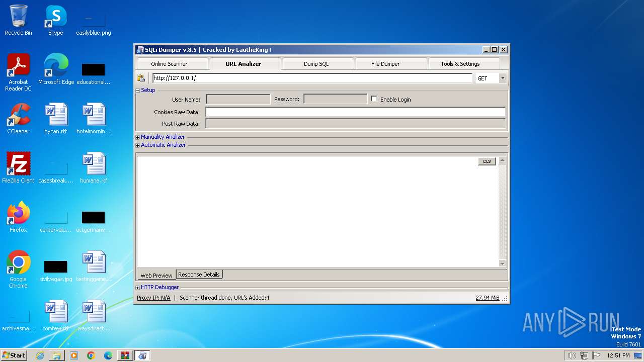Click the URL paste icon beside address field
The image size is (644, 362).
pos(141,78)
